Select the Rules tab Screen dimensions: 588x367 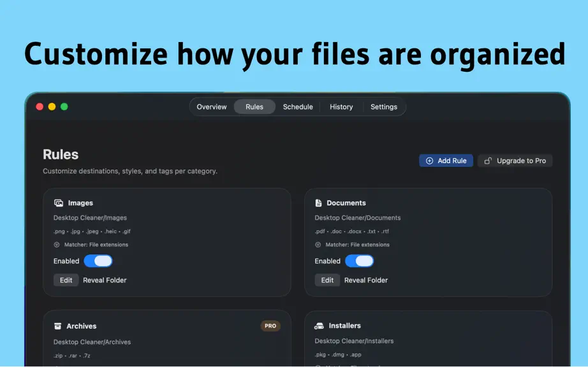click(254, 107)
